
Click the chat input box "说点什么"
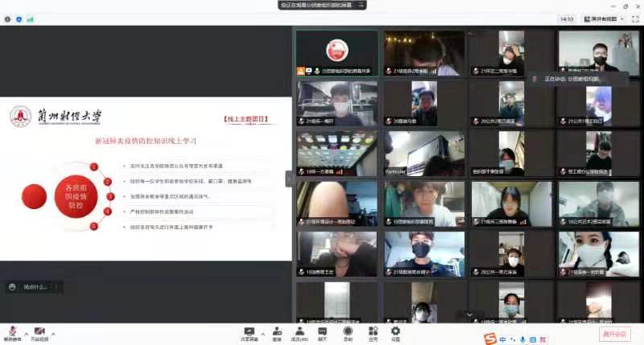click(x=32, y=286)
